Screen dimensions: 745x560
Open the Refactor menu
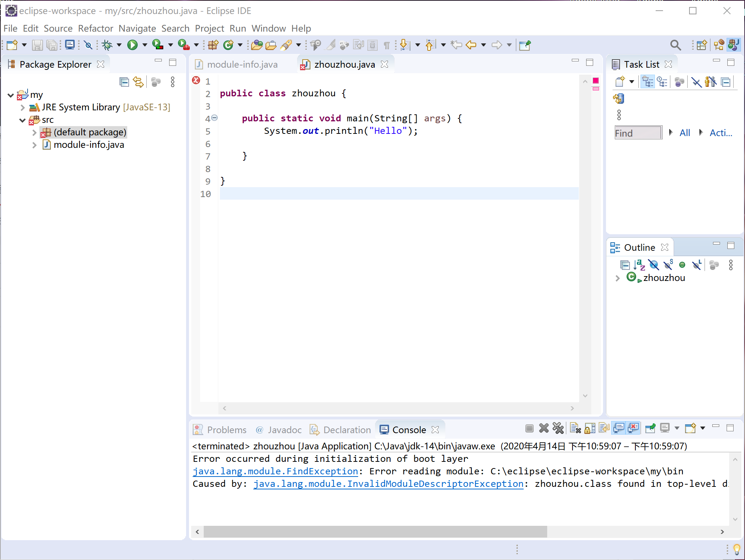(x=96, y=28)
